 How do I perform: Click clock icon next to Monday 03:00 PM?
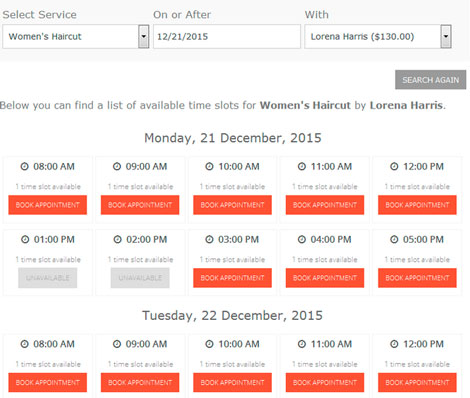(209, 239)
